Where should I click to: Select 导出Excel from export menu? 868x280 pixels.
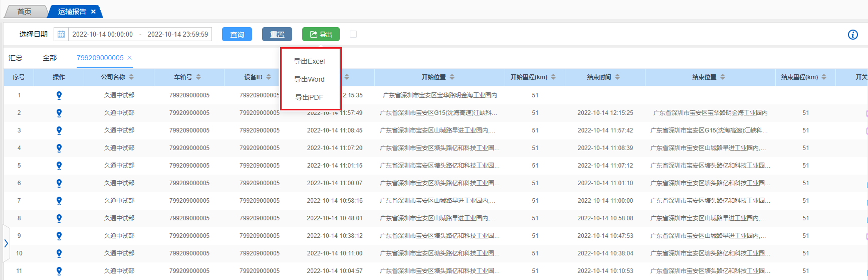click(309, 61)
